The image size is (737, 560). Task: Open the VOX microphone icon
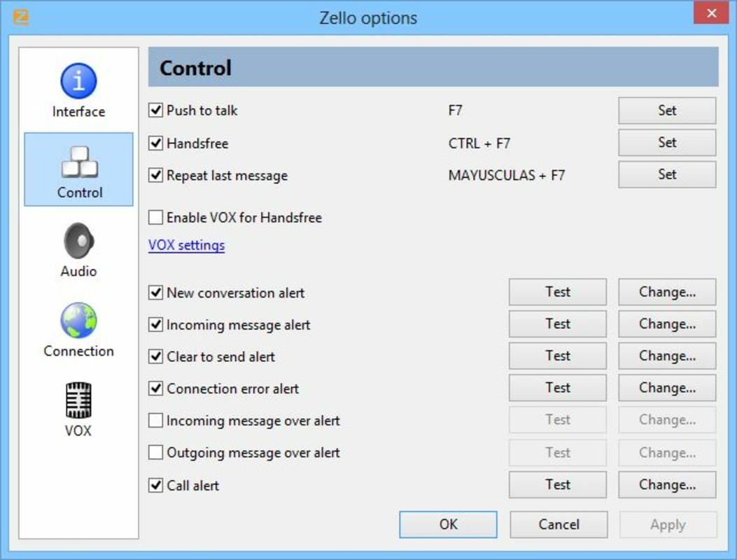point(78,400)
